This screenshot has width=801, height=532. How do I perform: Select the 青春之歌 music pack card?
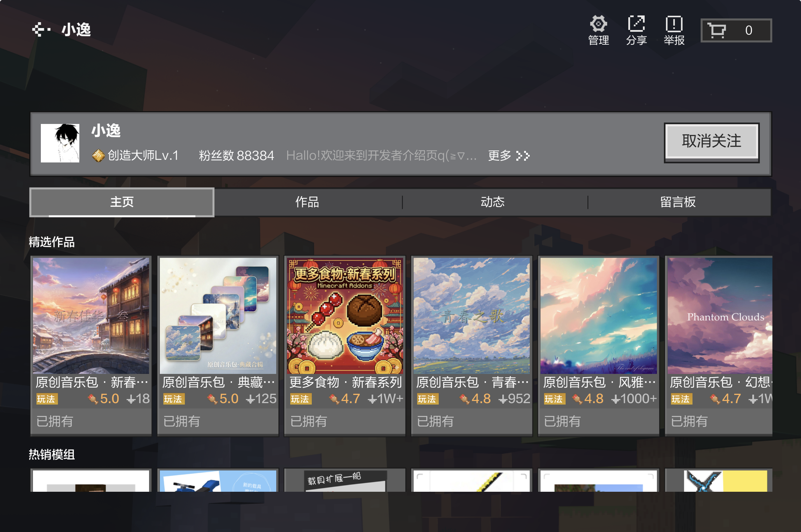472,316
